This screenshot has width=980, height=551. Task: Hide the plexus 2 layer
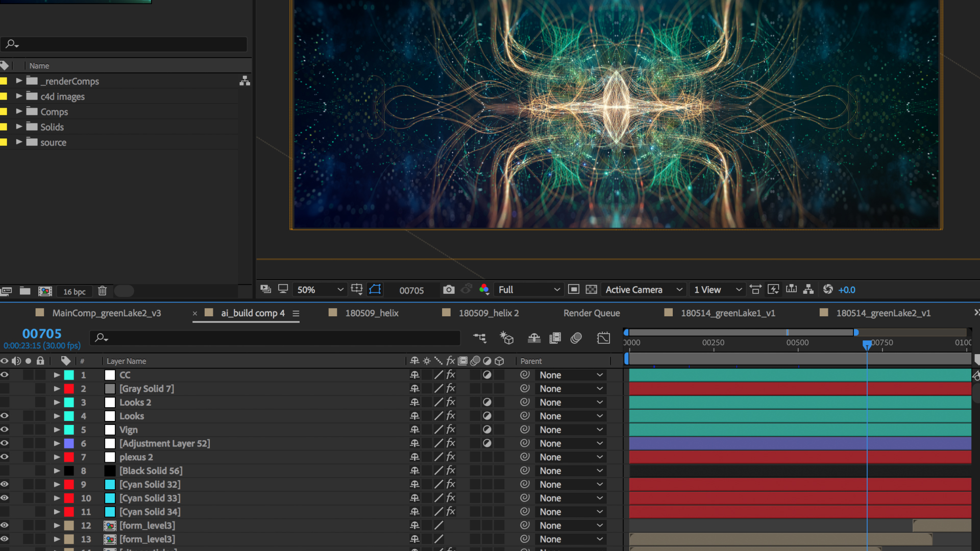pyautogui.click(x=5, y=457)
